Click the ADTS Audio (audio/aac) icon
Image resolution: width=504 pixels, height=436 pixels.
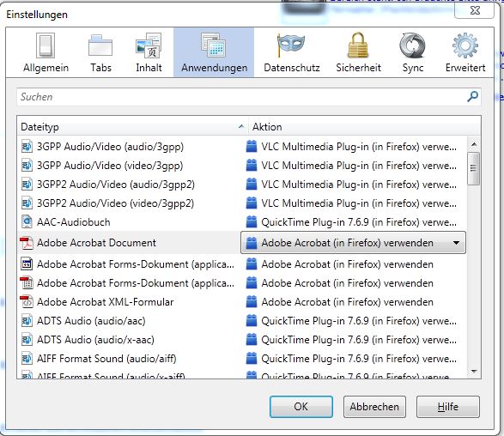click(x=27, y=321)
